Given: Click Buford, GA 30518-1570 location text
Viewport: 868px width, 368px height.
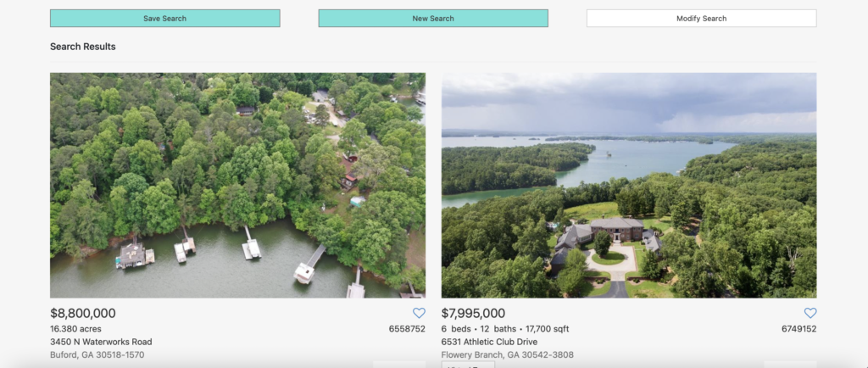Looking at the screenshot, I should click(97, 354).
